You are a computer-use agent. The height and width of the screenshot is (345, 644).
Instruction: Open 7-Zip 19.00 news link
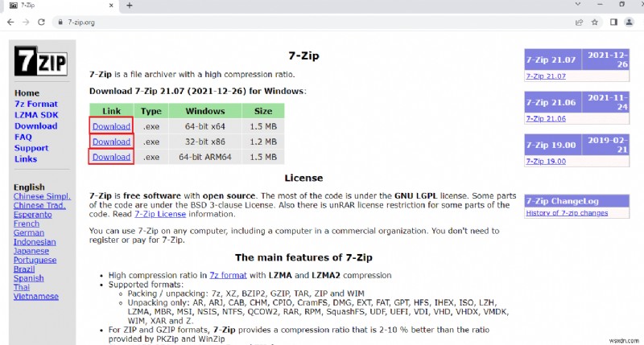[x=546, y=162]
